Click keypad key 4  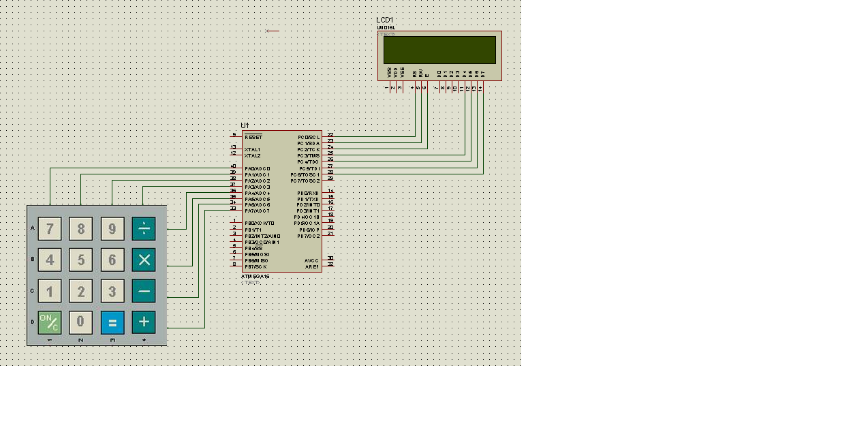click(50, 260)
